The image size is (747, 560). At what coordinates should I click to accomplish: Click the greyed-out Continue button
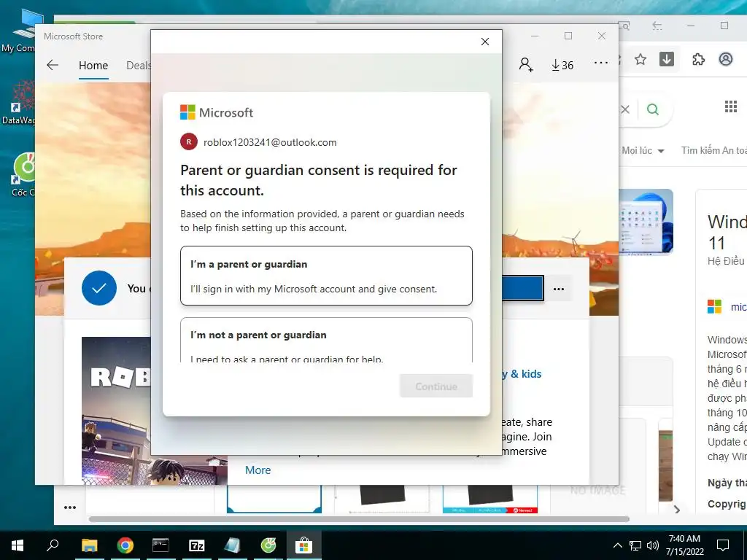coord(436,386)
